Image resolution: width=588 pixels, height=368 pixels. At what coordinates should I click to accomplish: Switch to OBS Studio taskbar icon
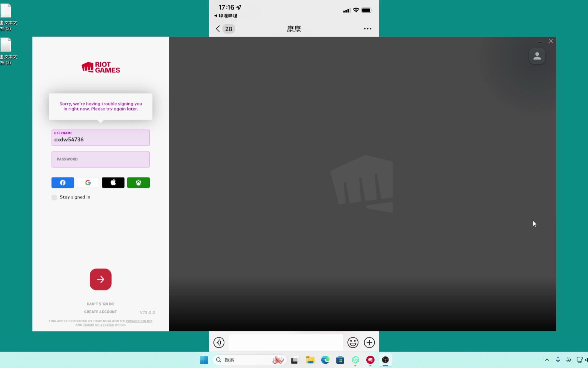tap(385, 360)
